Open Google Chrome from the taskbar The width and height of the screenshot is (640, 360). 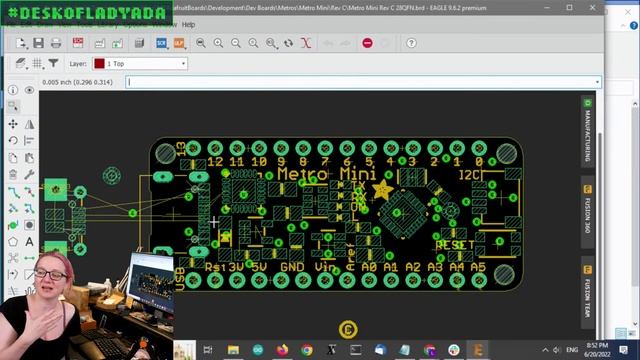coord(307,350)
